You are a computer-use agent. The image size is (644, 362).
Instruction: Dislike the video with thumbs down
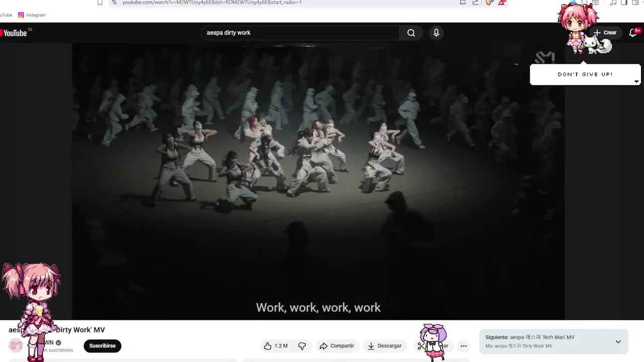302,346
